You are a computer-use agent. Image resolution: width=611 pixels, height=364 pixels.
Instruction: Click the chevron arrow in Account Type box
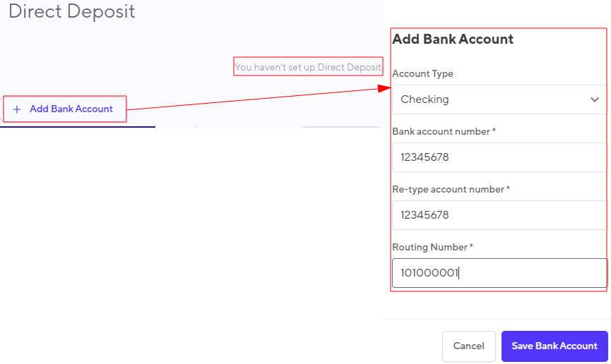click(x=594, y=99)
